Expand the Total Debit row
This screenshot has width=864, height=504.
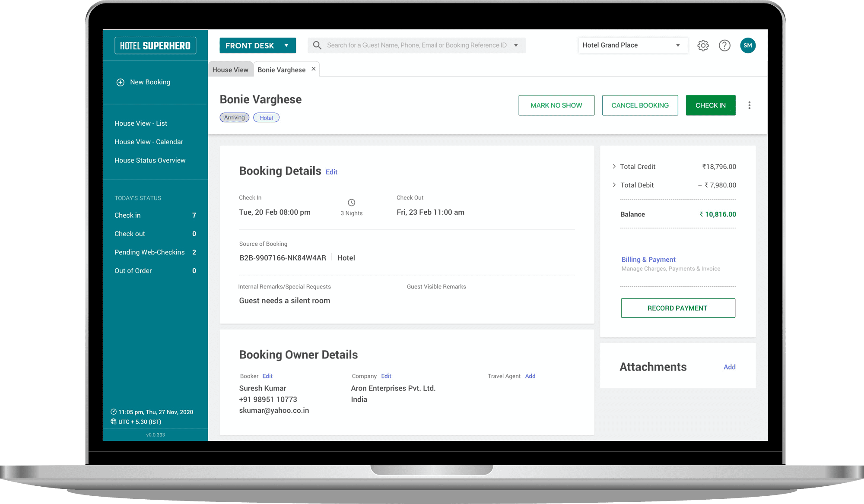[614, 185]
